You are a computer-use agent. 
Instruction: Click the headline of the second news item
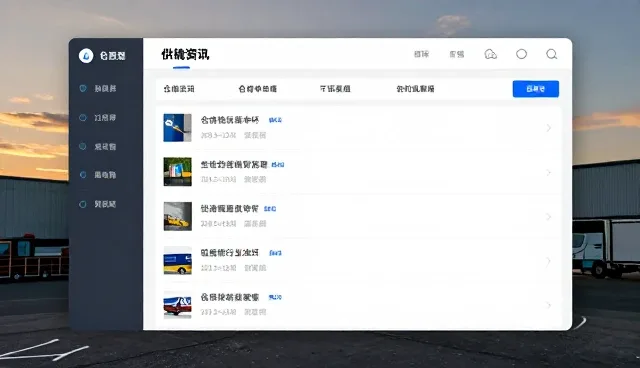[234, 164]
